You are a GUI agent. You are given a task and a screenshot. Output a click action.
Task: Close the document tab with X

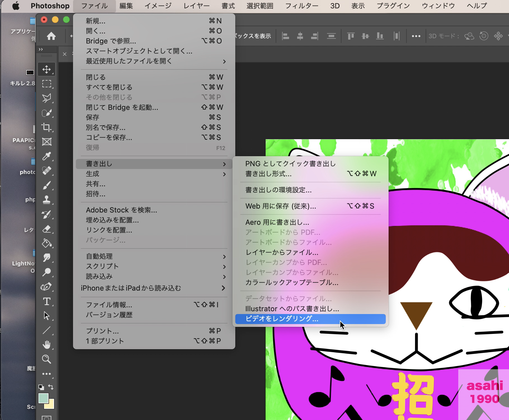pos(65,54)
